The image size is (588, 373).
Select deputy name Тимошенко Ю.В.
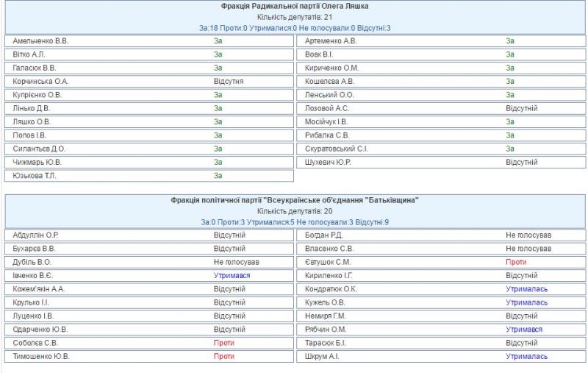point(41,356)
